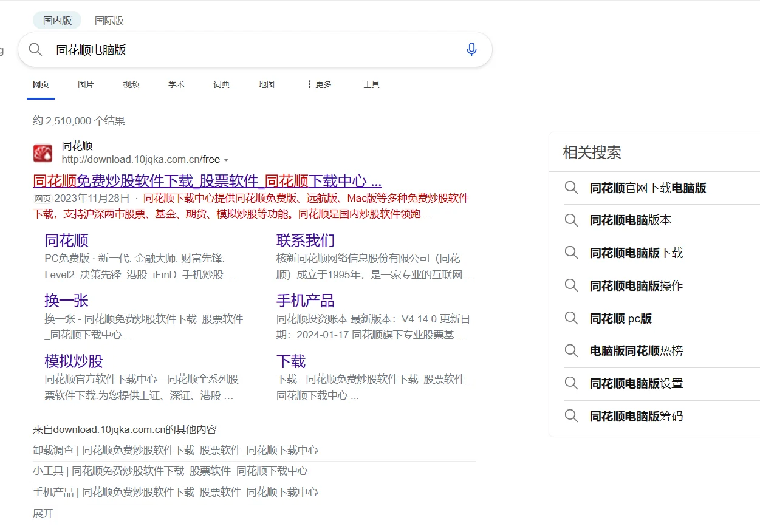Switch to the 图片 tab
The width and height of the screenshot is (760, 532).
point(86,84)
